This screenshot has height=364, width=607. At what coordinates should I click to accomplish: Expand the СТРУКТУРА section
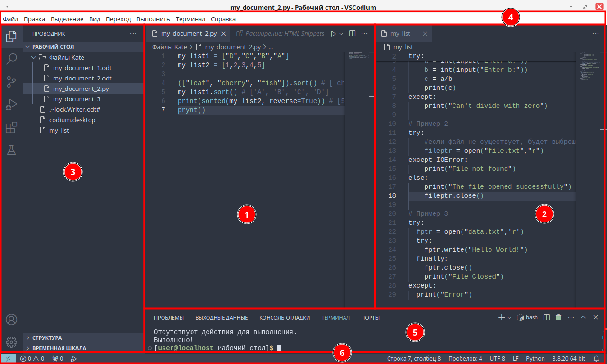[x=47, y=338]
